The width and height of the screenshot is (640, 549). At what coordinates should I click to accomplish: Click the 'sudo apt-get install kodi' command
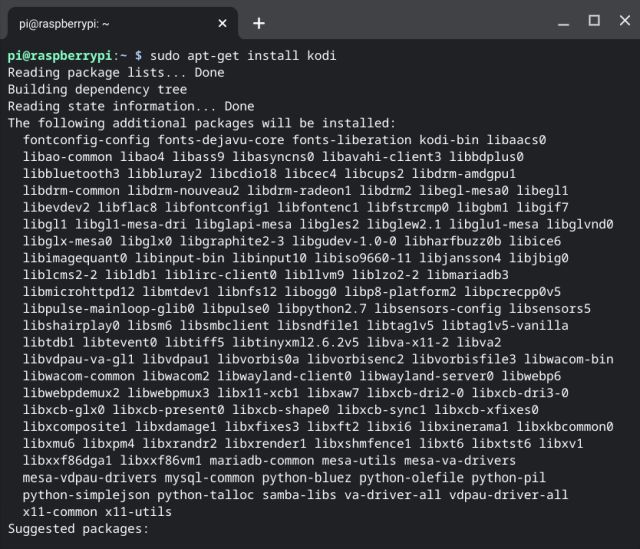pos(243,56)
